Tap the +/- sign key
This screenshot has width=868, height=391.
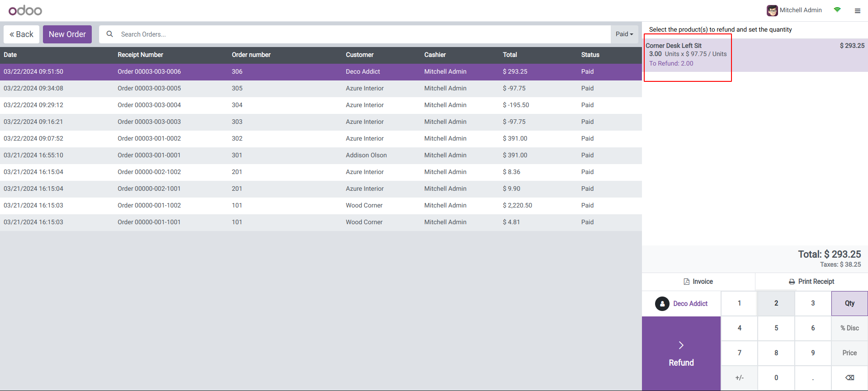click(x=739, y=378)
